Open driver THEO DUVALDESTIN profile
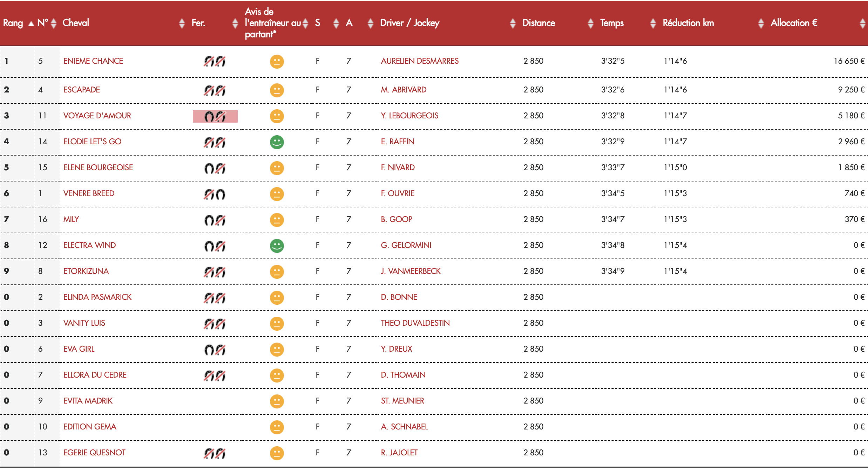 pyautogui.click(x=415, y=323)
